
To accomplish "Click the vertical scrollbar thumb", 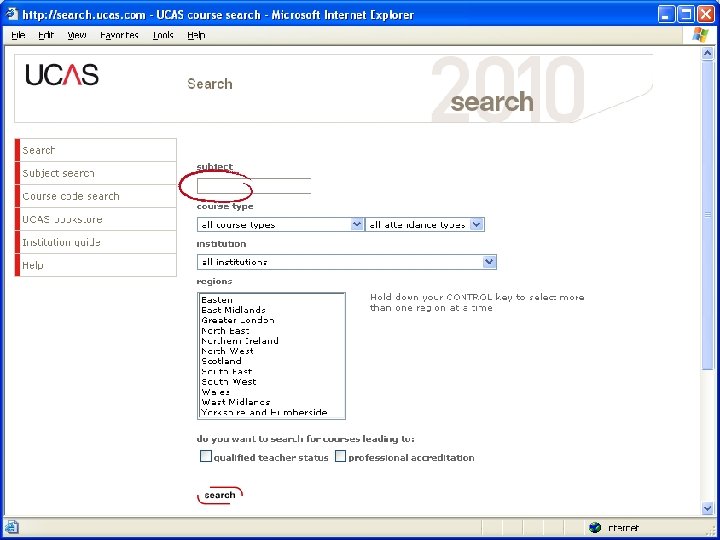I will click(707, 214).
